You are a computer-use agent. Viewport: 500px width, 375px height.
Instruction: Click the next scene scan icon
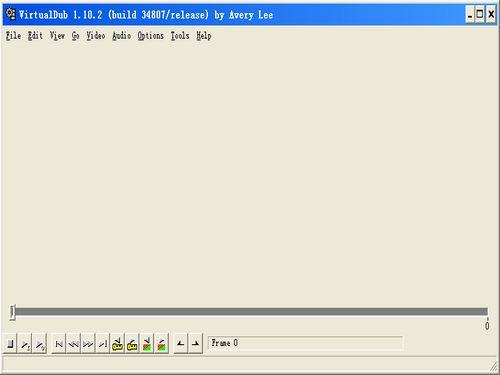[x=161, y=343]
